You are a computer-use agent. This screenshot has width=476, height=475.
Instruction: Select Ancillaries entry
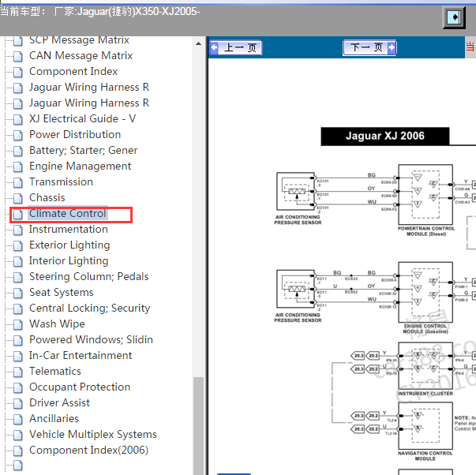[x=54, y=418]
